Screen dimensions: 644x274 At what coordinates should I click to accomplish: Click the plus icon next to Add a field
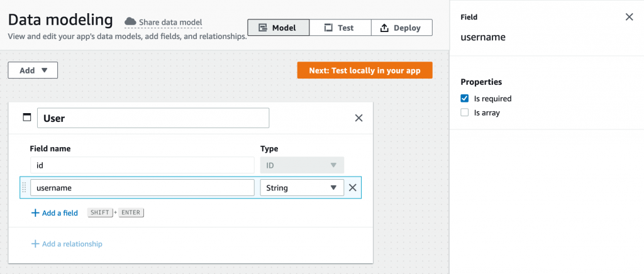(35, 213)
